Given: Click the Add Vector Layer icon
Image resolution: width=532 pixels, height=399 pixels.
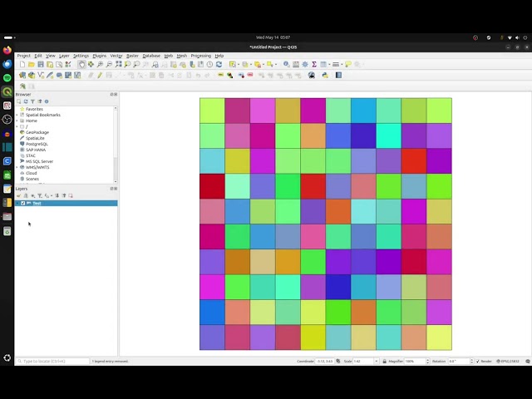Looking at the screenshot, I should pyautogui.click(x=41, y=75).
